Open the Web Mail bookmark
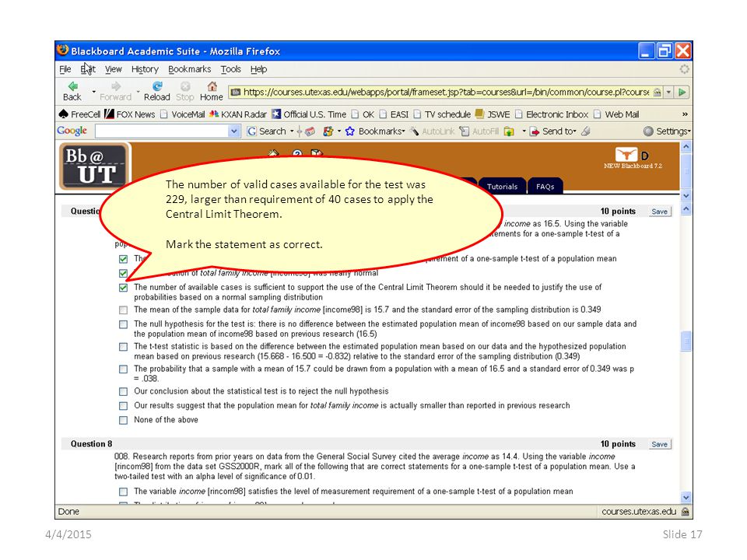 point(616,114)
